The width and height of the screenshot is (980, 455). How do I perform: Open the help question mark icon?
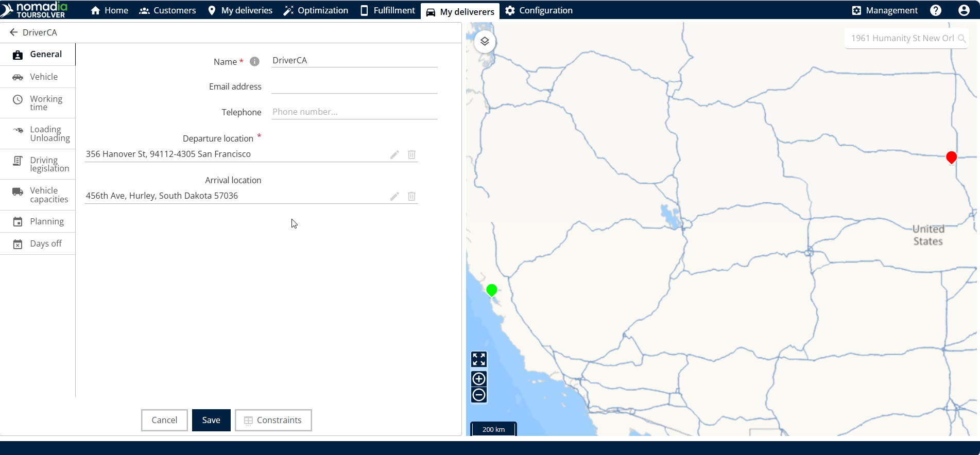936,10
